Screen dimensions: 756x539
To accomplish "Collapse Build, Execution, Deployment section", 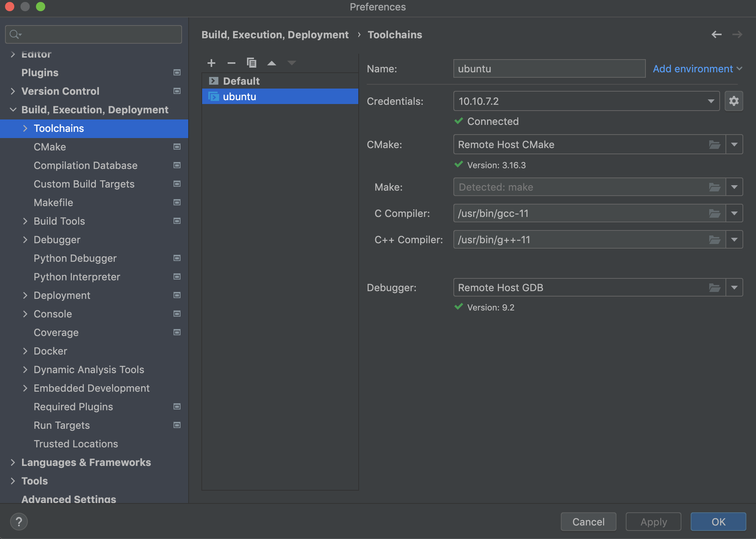I will coord(13,110).
